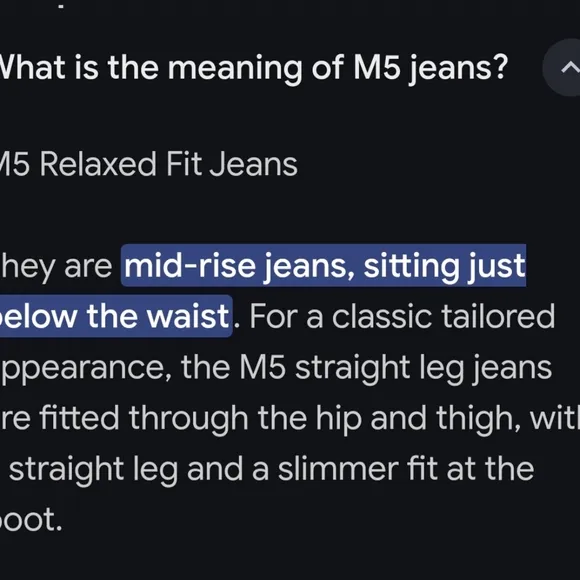Select the 'M5 Relaxed Fit Jeans' heading
The height and width of the screenshot is (580, 580).
(148, 164)
